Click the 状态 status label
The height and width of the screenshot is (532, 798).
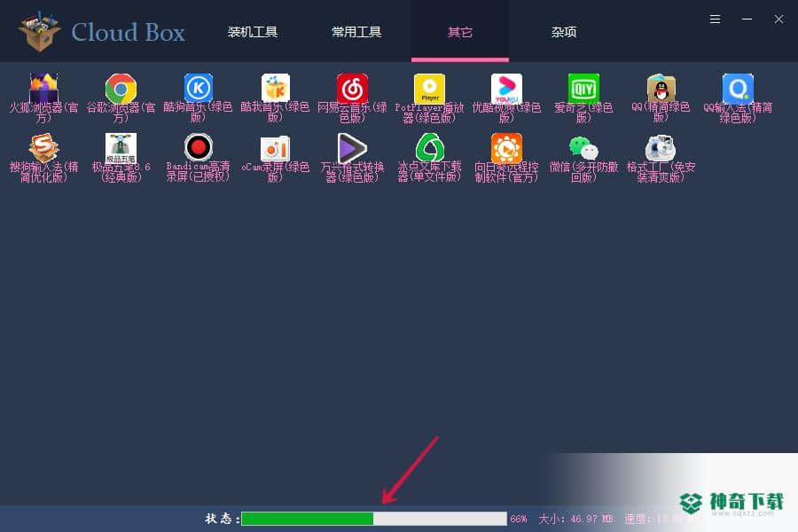click(222, 519)
